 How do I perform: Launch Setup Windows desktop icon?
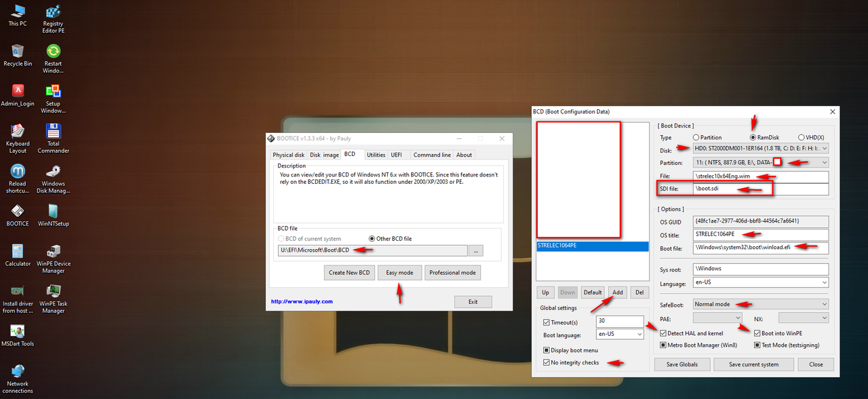pyautogui.click(x=53, y=99)
